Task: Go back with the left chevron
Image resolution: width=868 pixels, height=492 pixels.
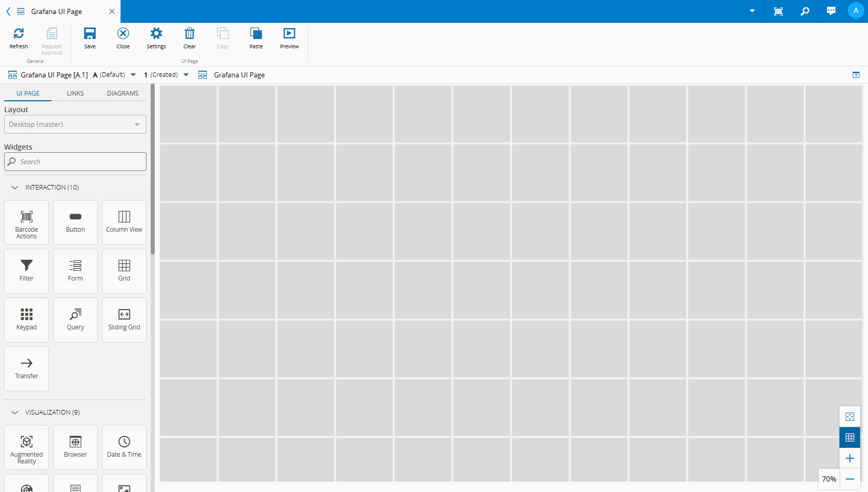Action: [x=8, y=11]
